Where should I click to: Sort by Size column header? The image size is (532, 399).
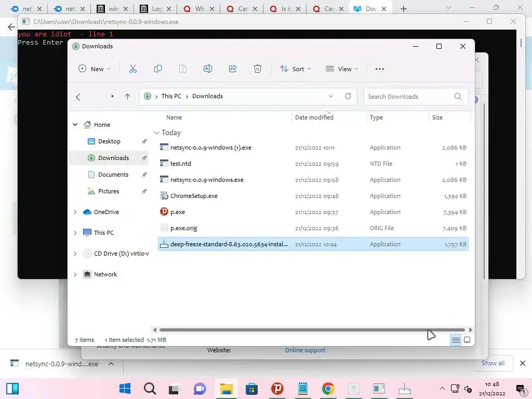437,117
